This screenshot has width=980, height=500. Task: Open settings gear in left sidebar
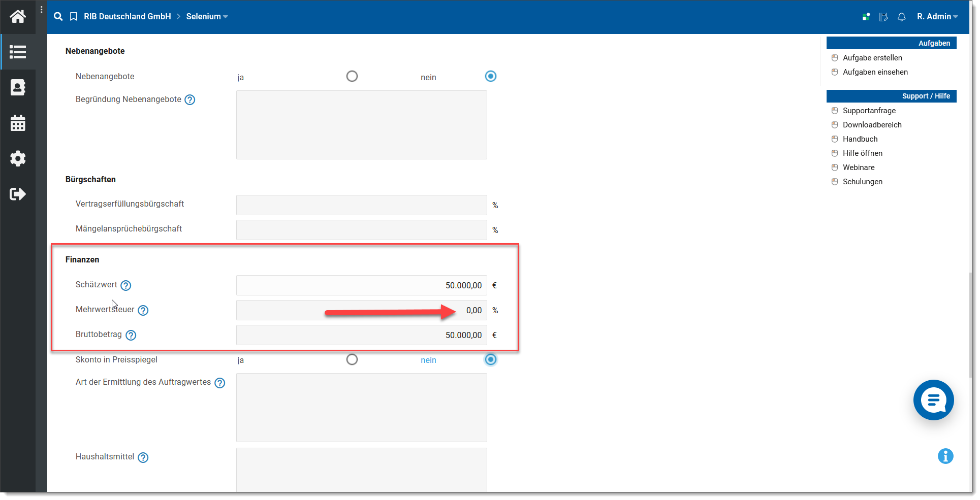pos(18,158)
